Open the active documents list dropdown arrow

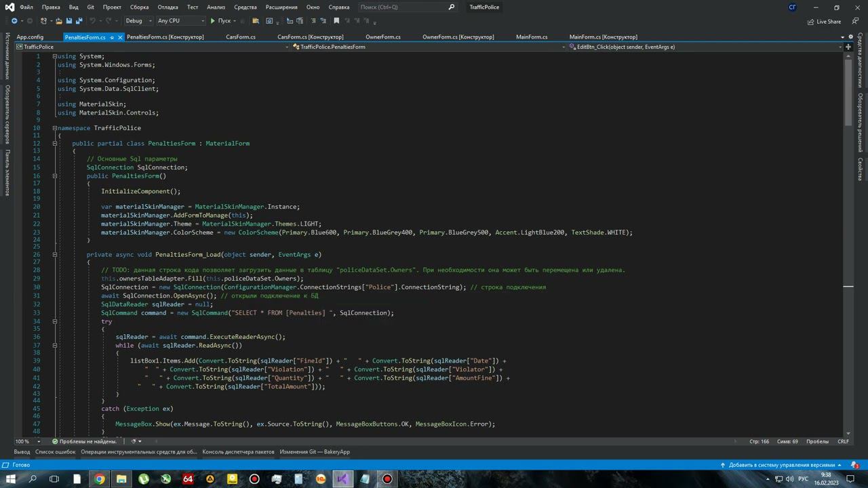(x=842, y=37)
